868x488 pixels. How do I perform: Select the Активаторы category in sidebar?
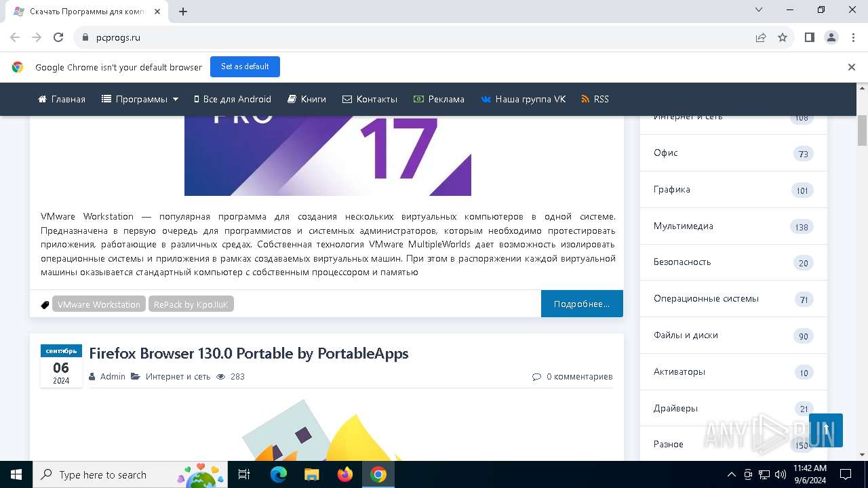click(734, 372)
